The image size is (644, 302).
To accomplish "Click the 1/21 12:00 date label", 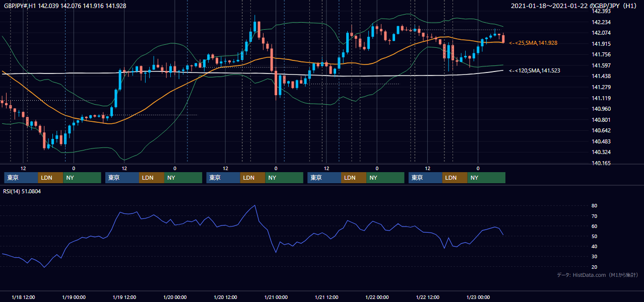I will (327, 297).
